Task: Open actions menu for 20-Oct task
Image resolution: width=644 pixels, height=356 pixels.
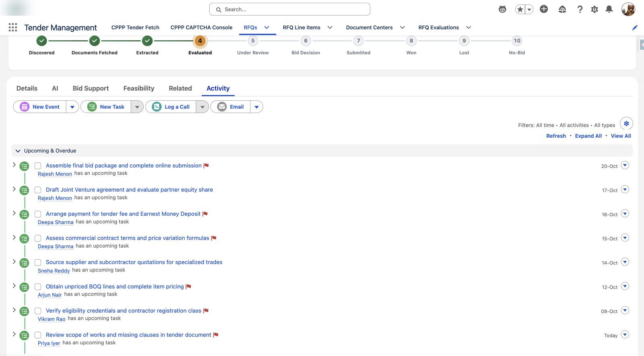Action: tap(625, 165)
